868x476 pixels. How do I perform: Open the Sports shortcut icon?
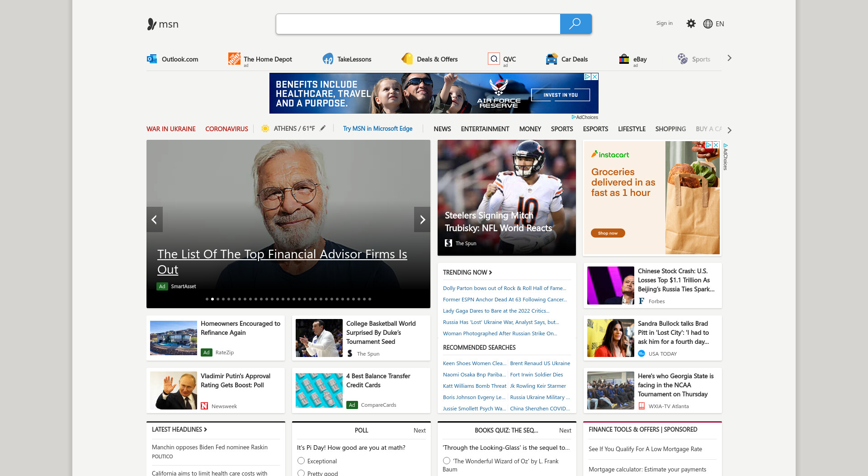(x=683, y=59)
